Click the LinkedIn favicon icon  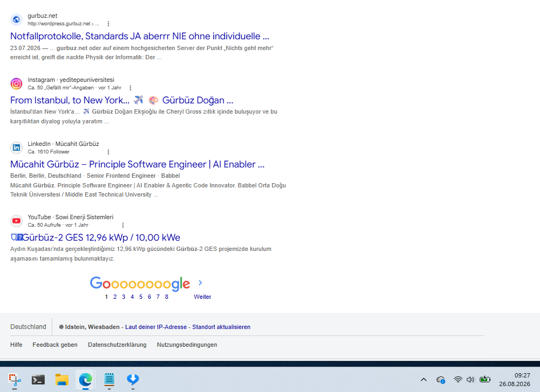tap(16, 148)
